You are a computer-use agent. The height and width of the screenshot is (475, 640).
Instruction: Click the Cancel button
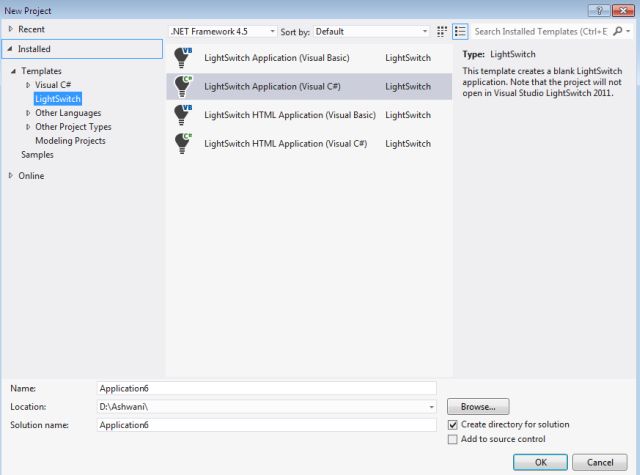(600, 462)
